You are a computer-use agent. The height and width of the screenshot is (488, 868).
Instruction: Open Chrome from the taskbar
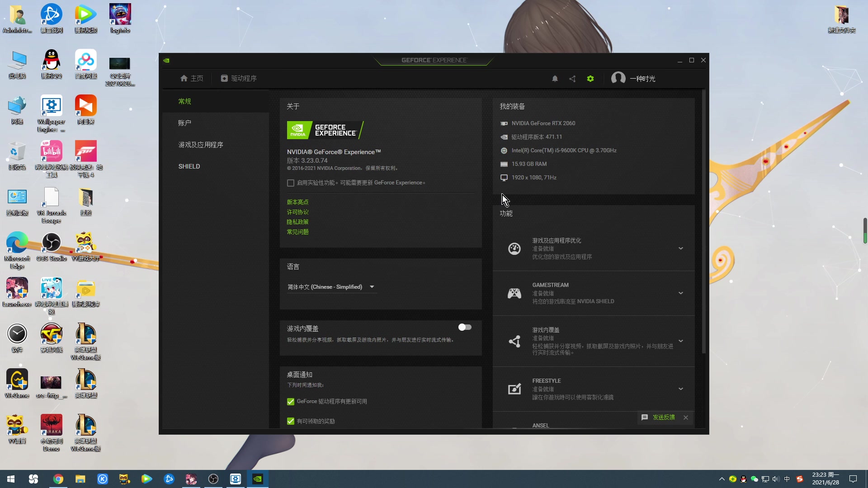click(58, 479)
